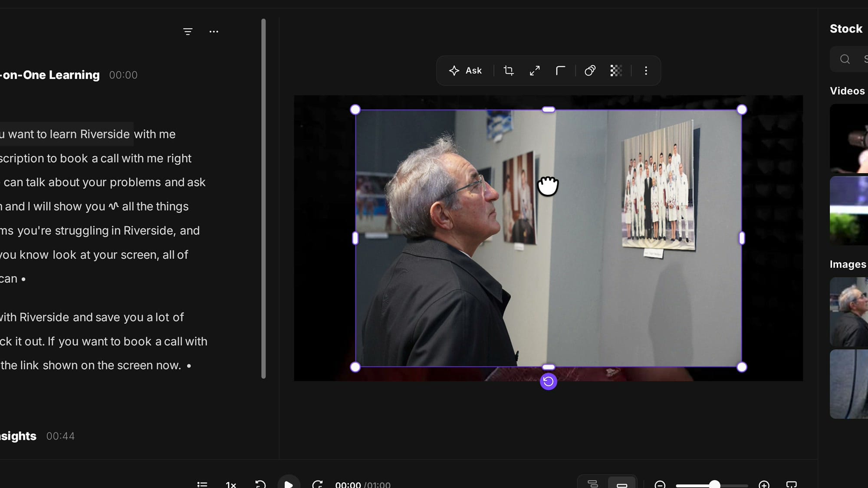Skip forward with the forward icon
This screenshot has height=488, width=868.
pos(317,485)
